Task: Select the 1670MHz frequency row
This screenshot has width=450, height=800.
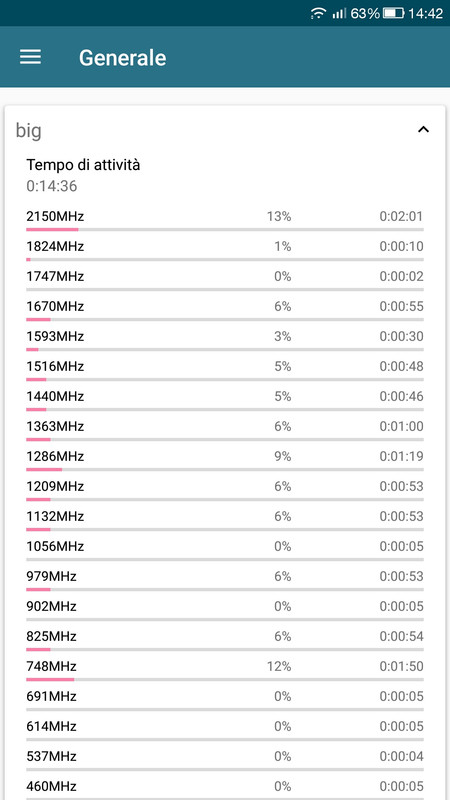Action: (x=225, y=309)
